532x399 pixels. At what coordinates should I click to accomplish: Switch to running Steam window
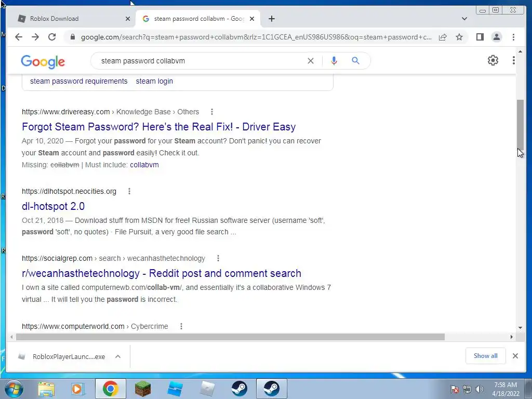[x=271, y=389]
